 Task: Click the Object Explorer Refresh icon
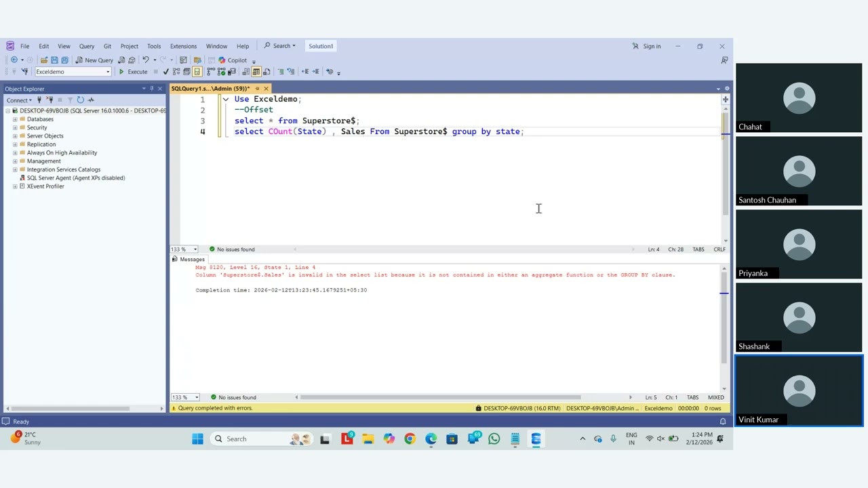point(80,100)
